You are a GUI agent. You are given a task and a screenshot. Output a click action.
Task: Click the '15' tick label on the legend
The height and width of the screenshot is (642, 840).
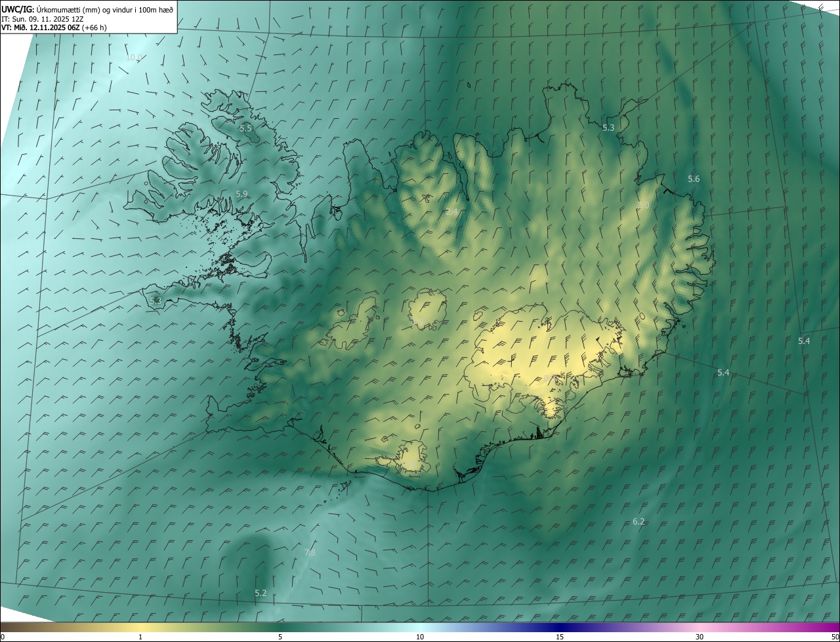(560, 637)
